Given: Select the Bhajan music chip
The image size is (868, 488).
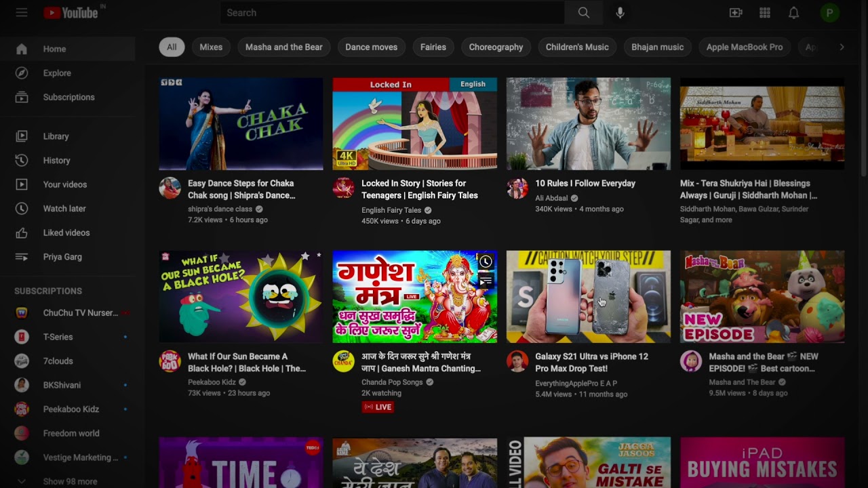Looking at the screenshot, I should [x=657, y=47].
